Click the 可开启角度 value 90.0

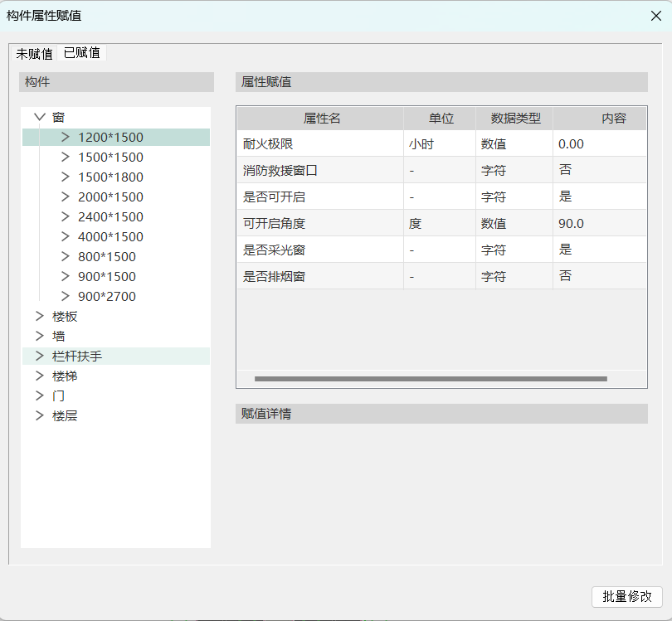click(571, 223)
